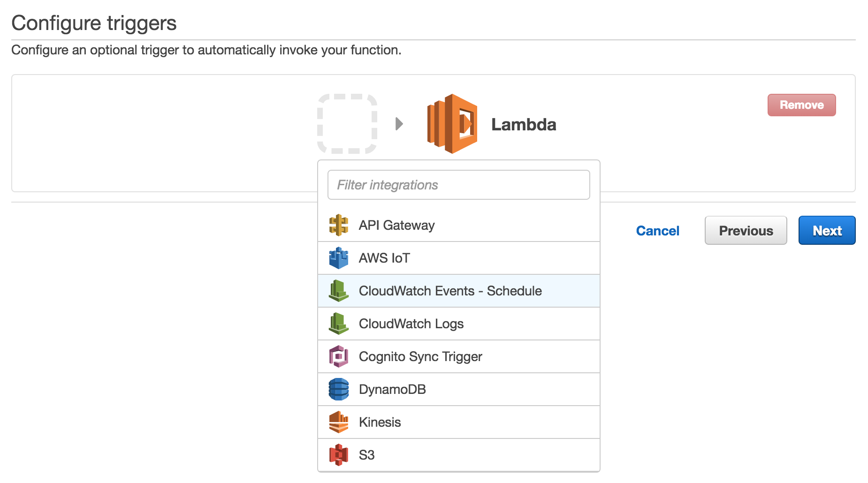Image resolution: width=868 pixels, height=483 pixels.
Task: Click the Cancel link
Action: coord(657,231)
